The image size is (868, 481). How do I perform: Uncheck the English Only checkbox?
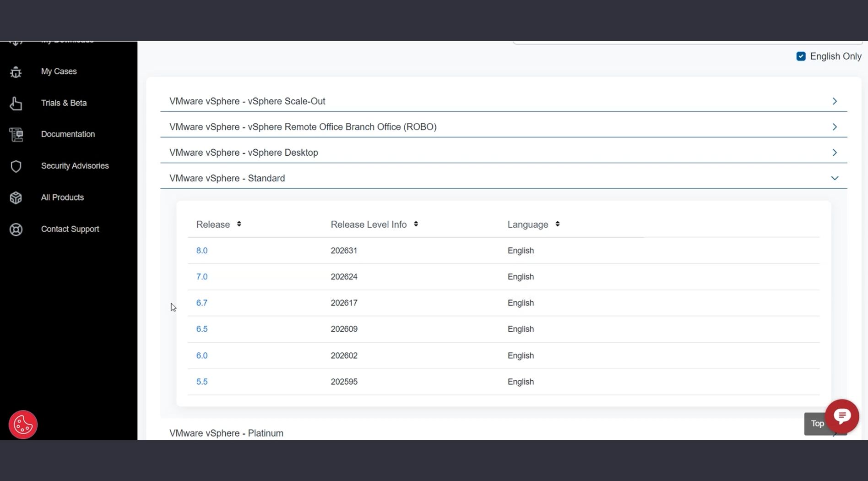tap(801, 56)
